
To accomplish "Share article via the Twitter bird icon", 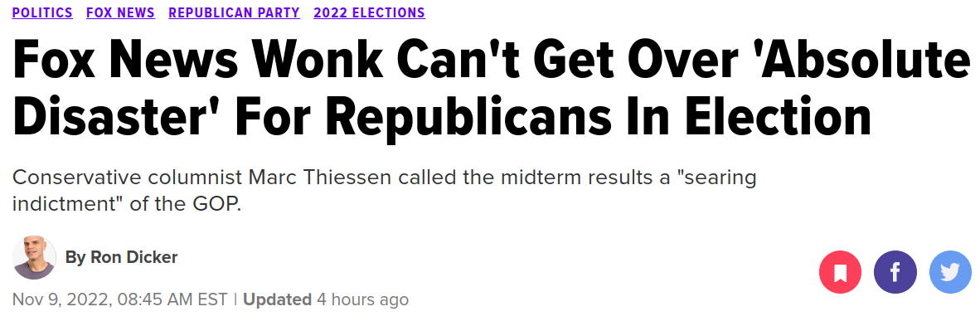I will coord(951,272).
